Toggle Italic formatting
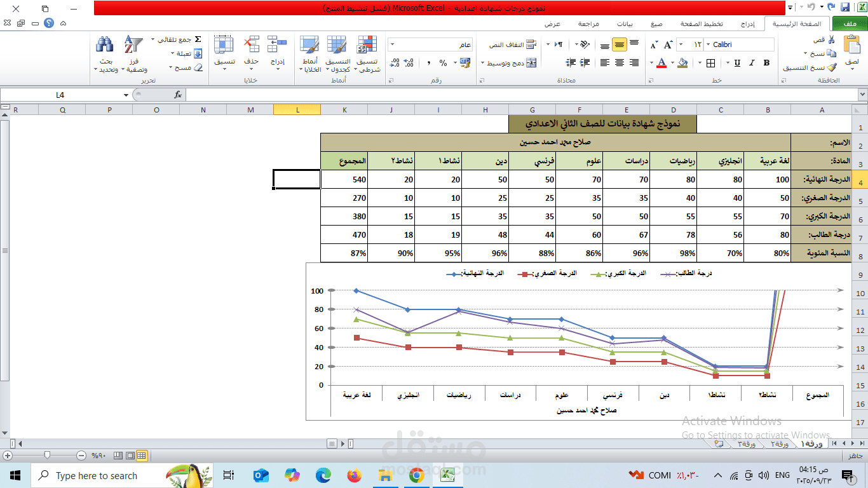The height and width of the screenshot is (488, 868). [x=752, y=63]
